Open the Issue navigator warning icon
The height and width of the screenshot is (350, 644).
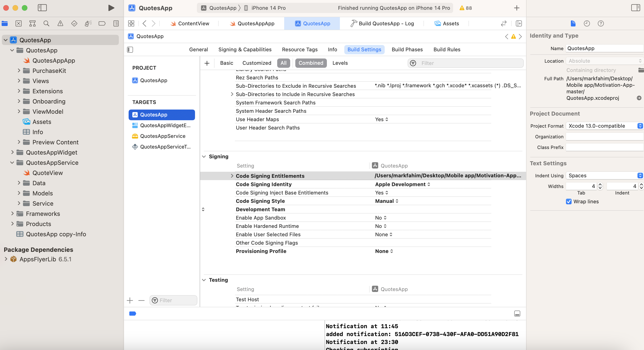[60, 23]
